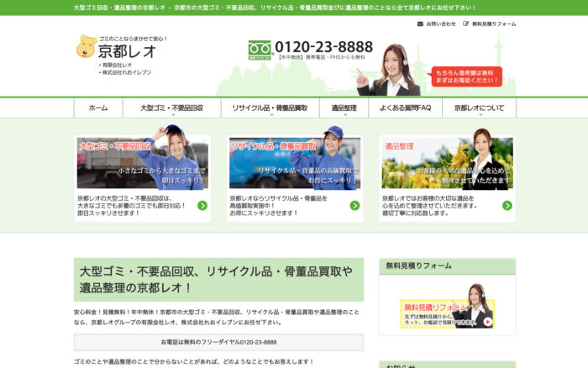Click the 有限会社レオ company name text

click(117, 65)
